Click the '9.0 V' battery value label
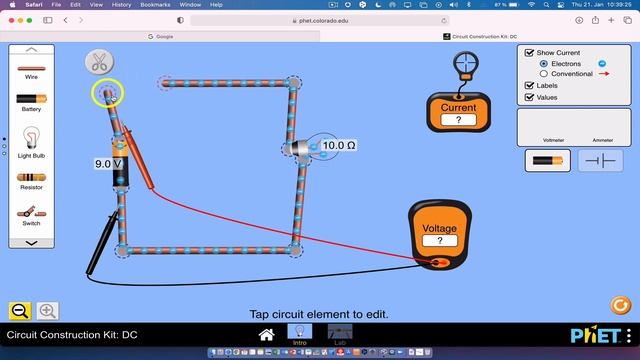The height and width of the screenshot is (360, 640). point(108,164)
